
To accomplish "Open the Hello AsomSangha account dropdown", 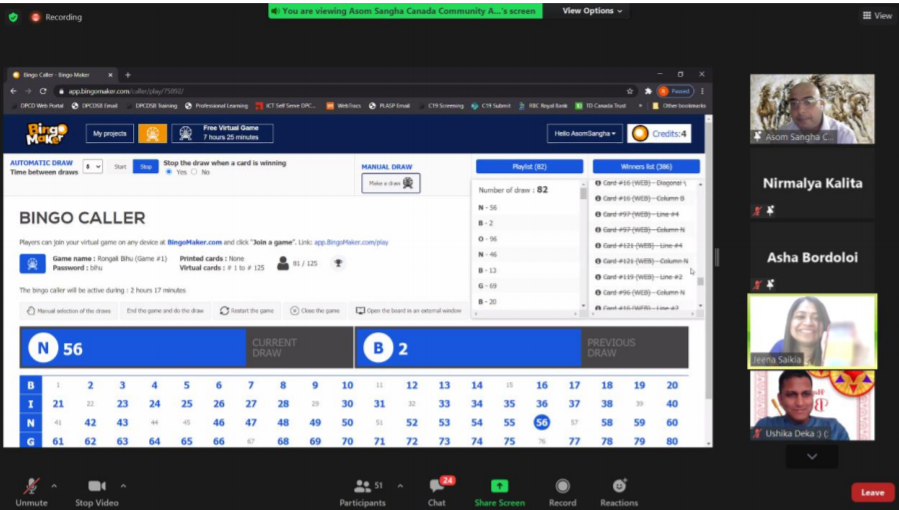I will pyautogui.click(x=585, y=134).
